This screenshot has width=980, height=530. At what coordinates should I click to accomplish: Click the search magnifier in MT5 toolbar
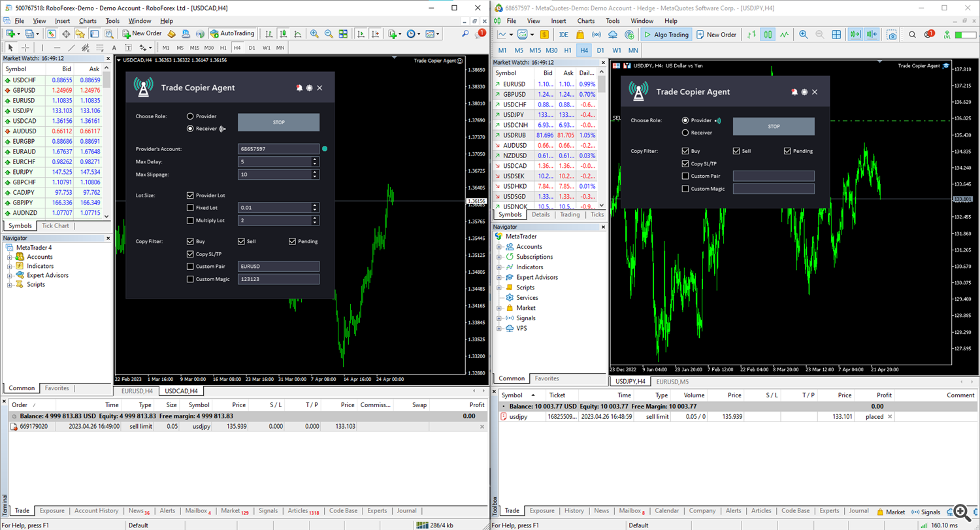(912, 35)
